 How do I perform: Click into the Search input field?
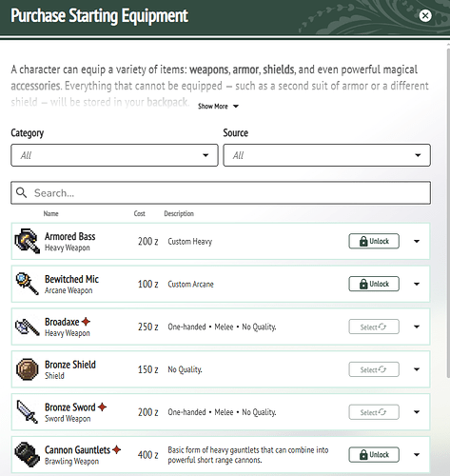pyautogui.click(x=221, y=192)
